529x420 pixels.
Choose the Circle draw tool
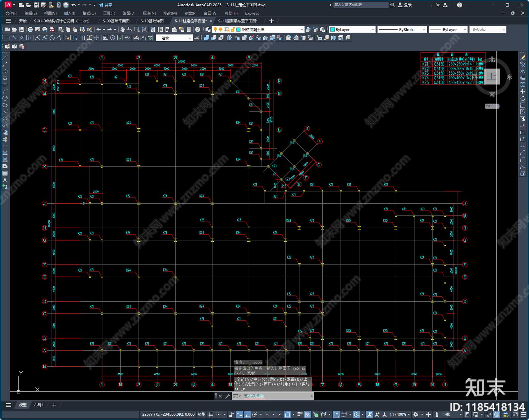click(x=5, y=98)
